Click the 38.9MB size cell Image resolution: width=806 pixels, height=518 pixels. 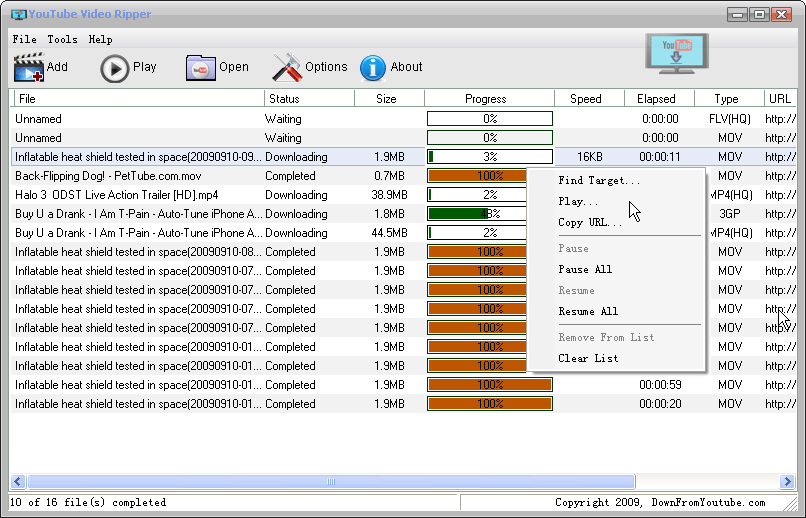389,195
